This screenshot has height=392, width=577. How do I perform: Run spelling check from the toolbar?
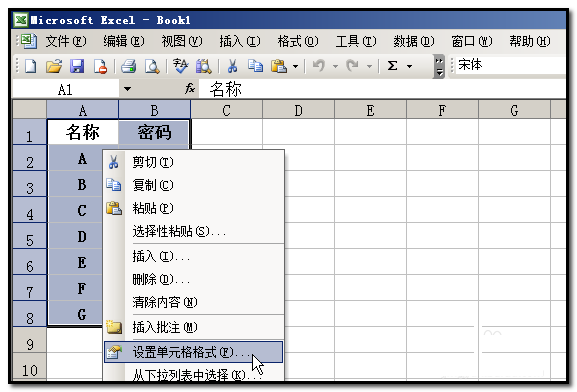coord(180,66)
